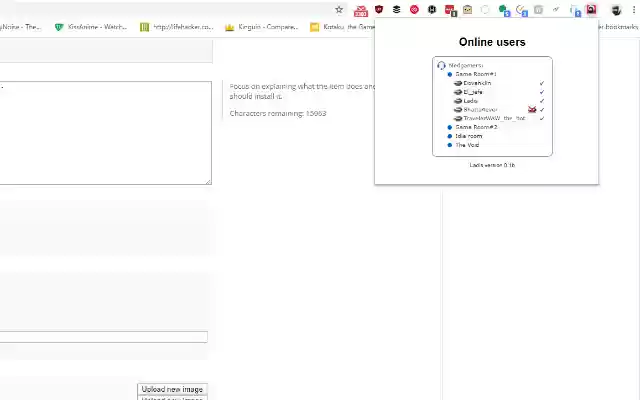
Task: Open the grey trash-like extension icon
Action: point(538,10)
